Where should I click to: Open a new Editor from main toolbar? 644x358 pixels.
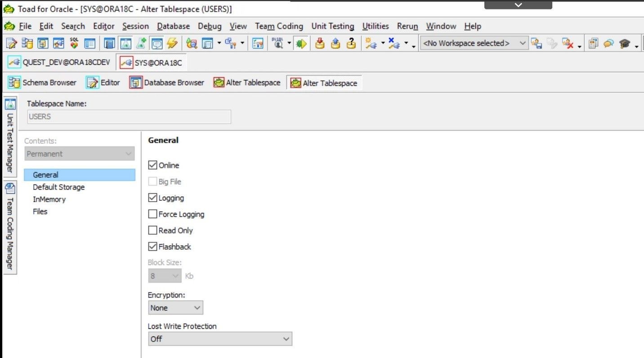[x=11, y=44]
